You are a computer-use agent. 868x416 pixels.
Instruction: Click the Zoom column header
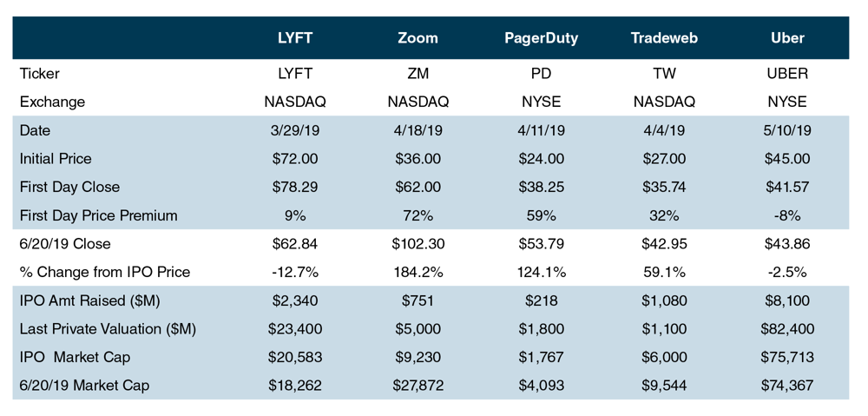point(418,38)
